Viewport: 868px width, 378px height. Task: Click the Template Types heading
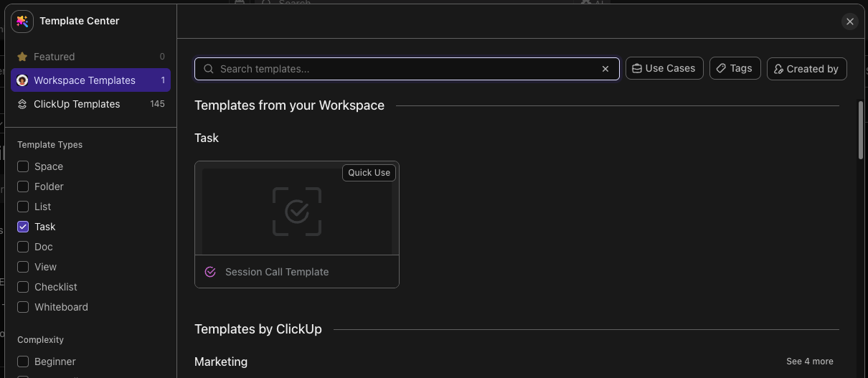click(x=50, y=145)
